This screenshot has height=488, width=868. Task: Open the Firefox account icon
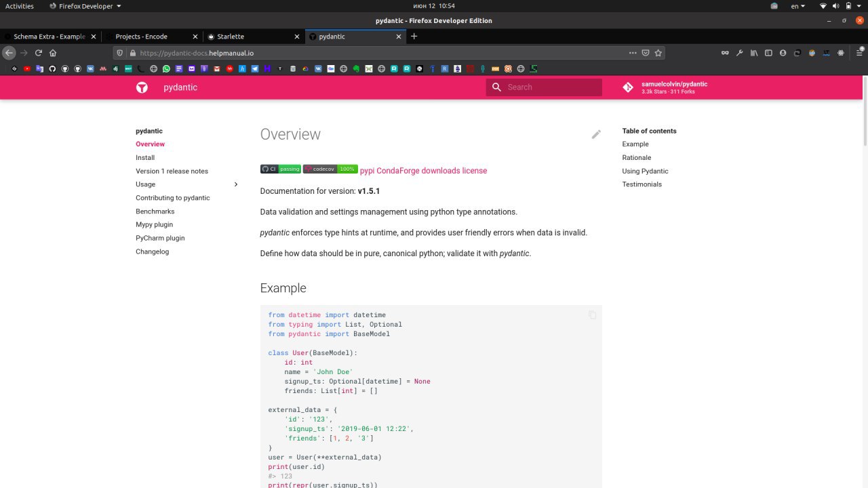click(783, 53)
